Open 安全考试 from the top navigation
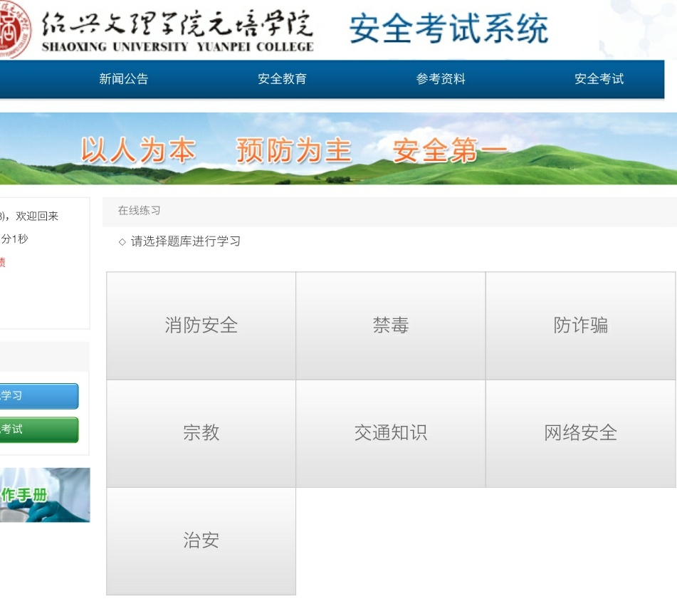The height and width of the screenshot is (616, 677). [x=599, y=79]
